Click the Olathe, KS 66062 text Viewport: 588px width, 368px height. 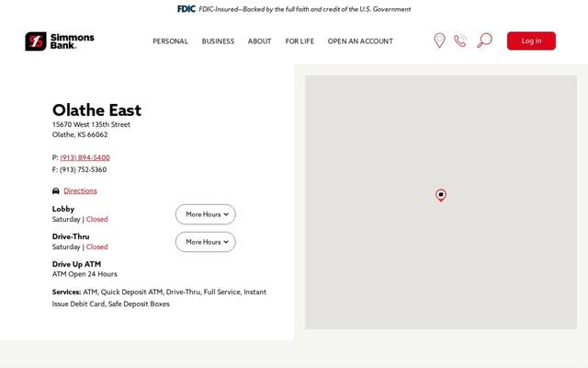80,135
